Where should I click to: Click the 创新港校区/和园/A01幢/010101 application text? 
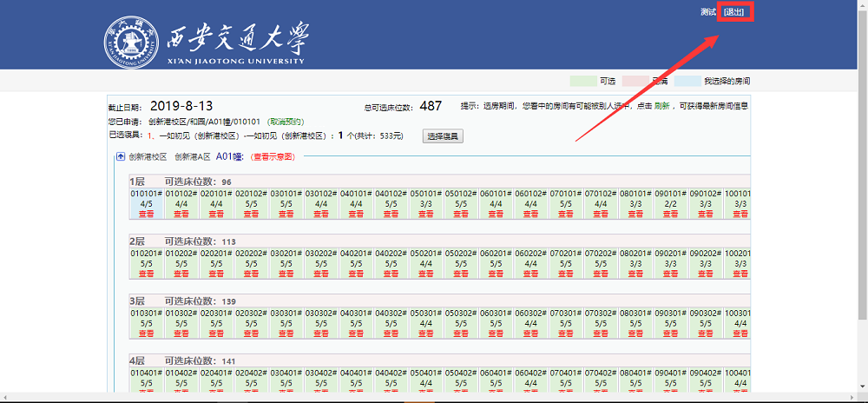coord(204,122)
